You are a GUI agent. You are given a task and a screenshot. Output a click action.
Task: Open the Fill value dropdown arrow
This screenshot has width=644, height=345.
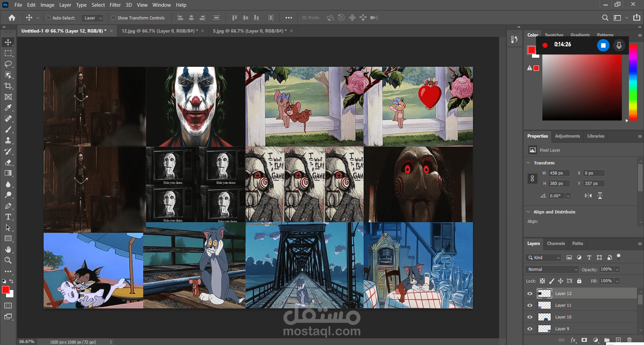[x=617, y=281]
